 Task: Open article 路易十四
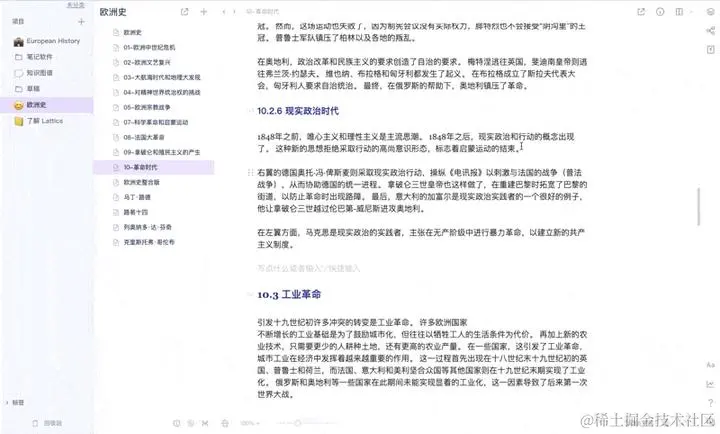pyautogui.click(x=130, y=213)
